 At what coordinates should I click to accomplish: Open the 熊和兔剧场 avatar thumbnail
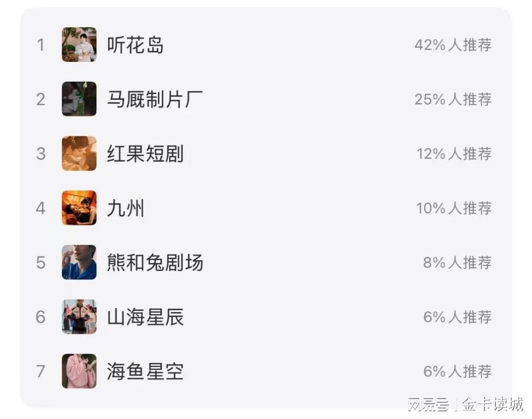click(x=79, y=262)
